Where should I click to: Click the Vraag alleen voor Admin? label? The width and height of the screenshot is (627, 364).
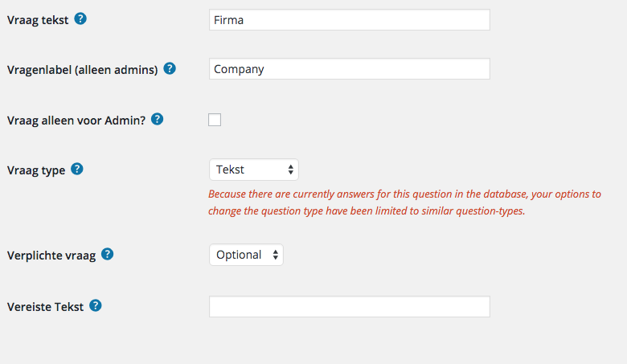76,120
